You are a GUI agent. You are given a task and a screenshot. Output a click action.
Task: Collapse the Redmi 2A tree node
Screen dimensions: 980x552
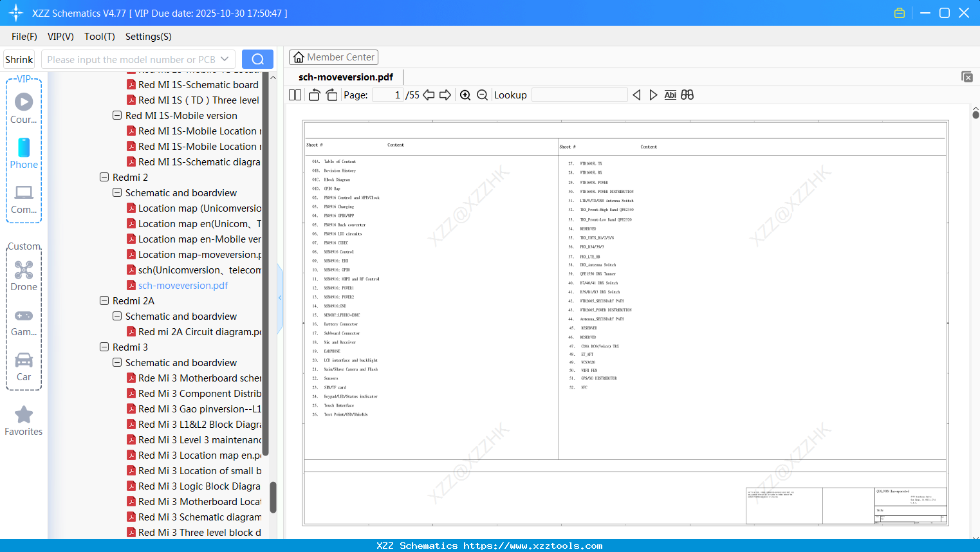click(104, 301)
